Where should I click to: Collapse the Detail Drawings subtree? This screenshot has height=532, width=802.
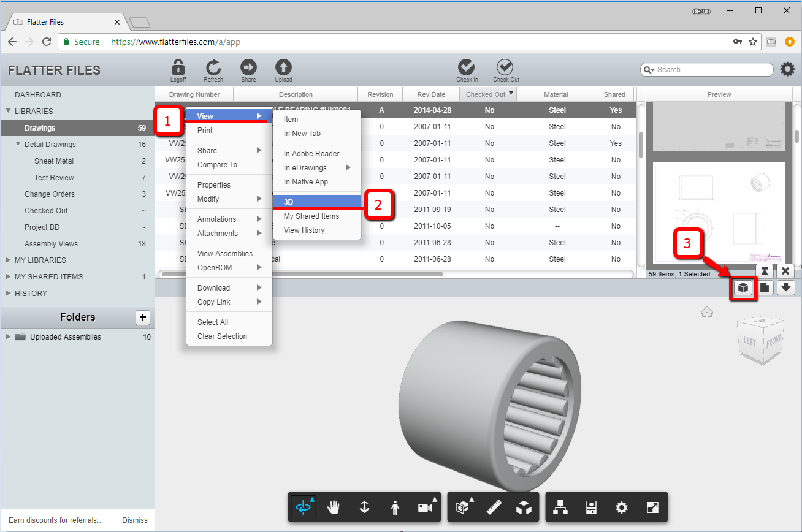pyautogui.click(x=18, y=145)
